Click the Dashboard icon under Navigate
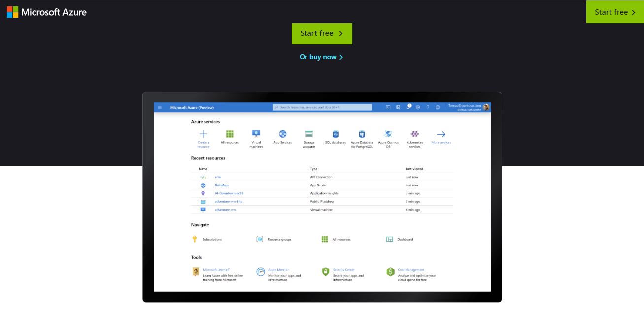Screen dimensions: 644x309 (390, 239)
